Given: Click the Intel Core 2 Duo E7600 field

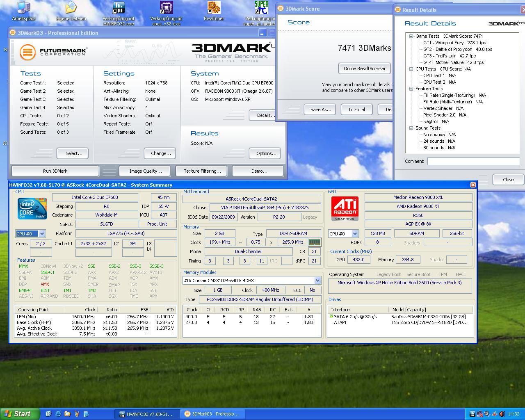Looking at the screenshot, I should (x=95, y=197).
